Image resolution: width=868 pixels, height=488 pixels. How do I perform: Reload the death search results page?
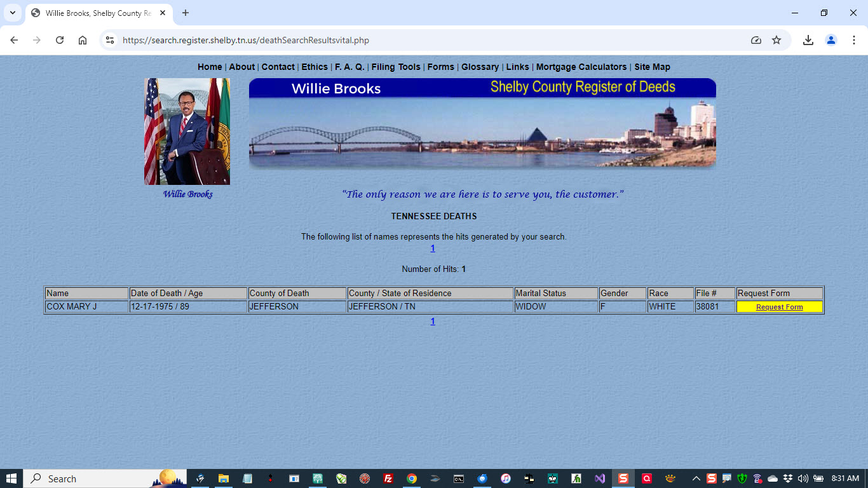pyautogui.click(x=60, y=40)
